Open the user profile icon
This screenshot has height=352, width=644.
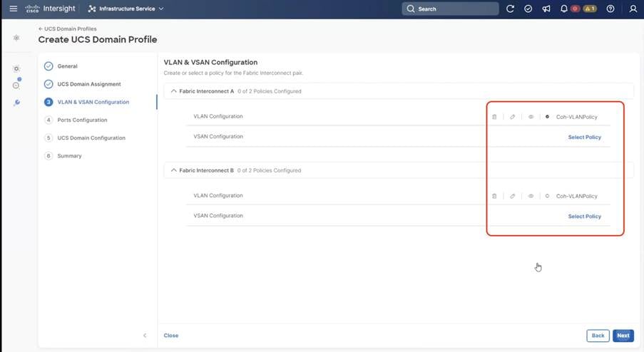[x=633, y=9]
